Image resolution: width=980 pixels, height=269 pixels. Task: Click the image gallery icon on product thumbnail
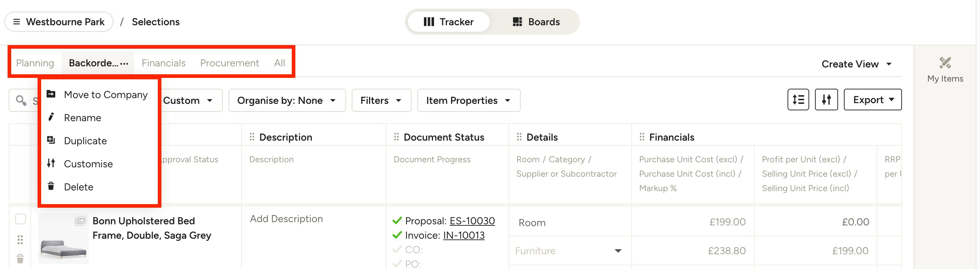click(81, 220)
